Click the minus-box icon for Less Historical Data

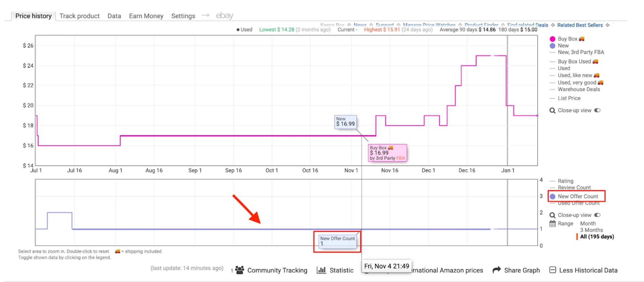(553, 270)
